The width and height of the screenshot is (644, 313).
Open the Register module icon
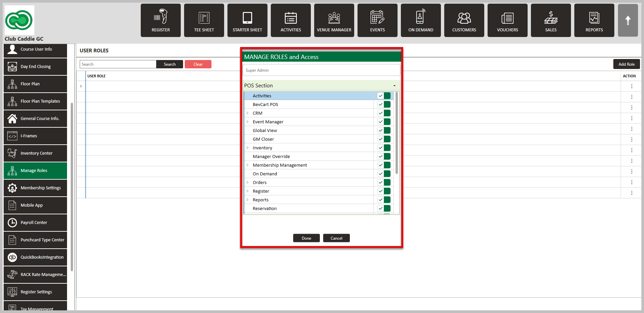(x=161, y=20)
